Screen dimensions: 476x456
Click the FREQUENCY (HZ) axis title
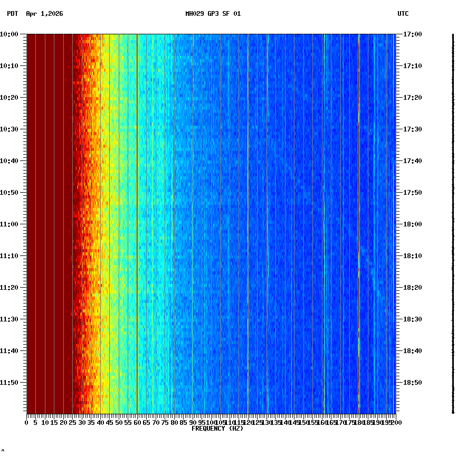click(217, 428)
